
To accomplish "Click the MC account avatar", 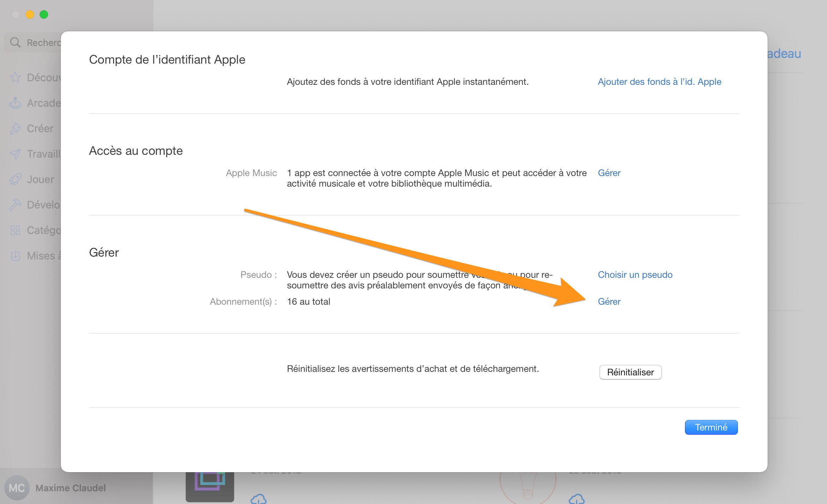I will point(17,488).
